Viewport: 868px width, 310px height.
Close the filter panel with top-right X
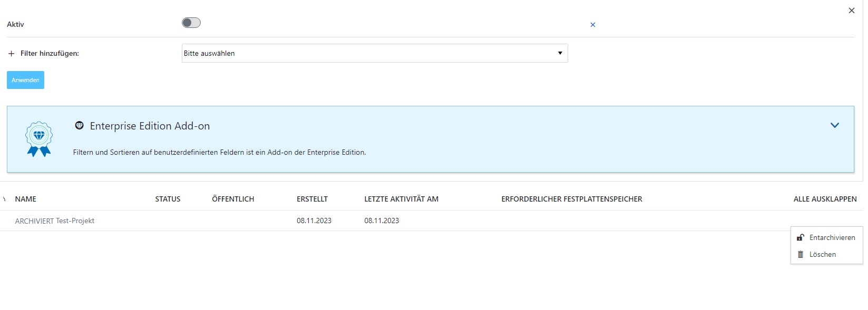(852, 11)
